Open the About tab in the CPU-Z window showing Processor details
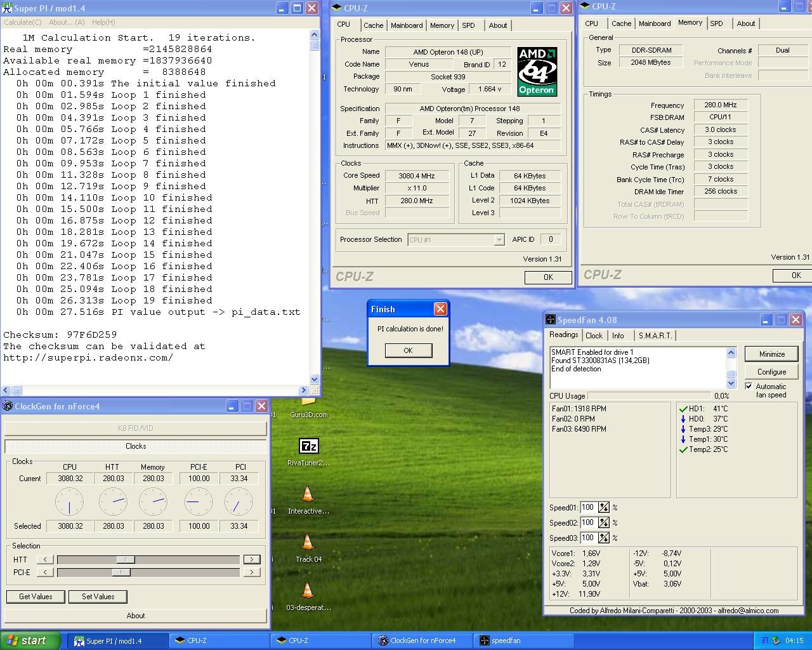 pos(498,25)
